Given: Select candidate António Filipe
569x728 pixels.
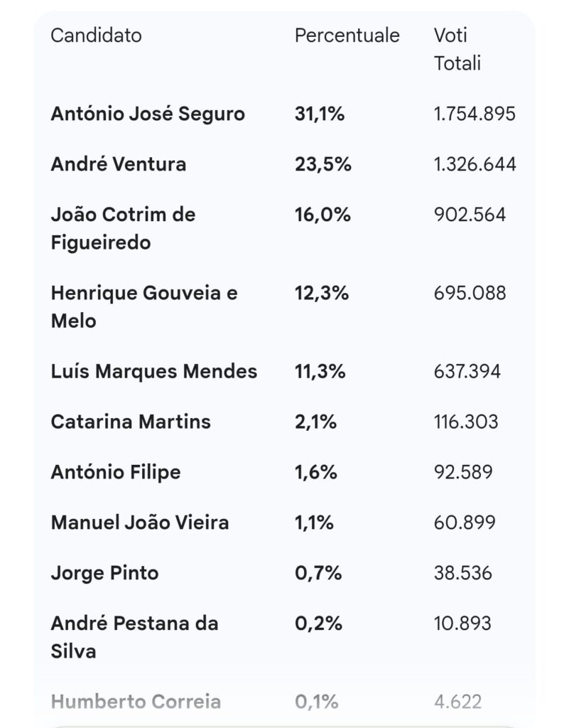Looking at the screenshot, I should click(x=115, y=472).
